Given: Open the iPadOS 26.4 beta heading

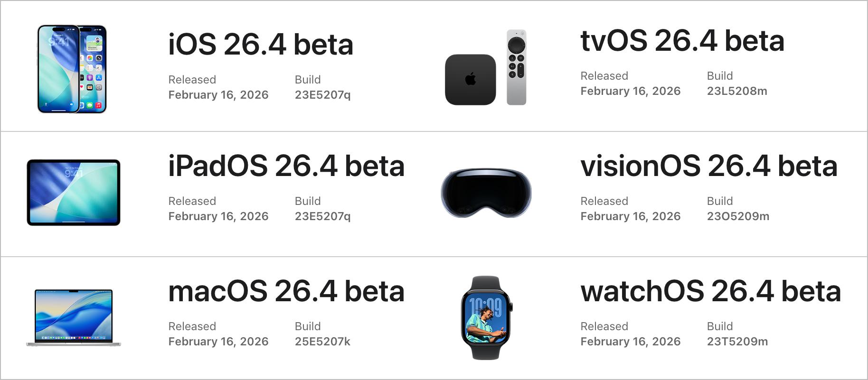Looking at the screenshot, I should 286,166.
